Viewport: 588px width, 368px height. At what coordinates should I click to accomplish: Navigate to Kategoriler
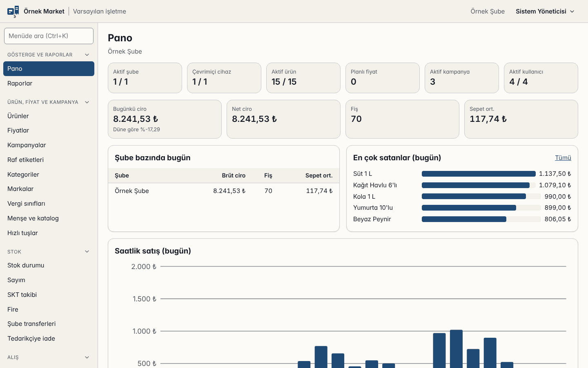(49, 175)
